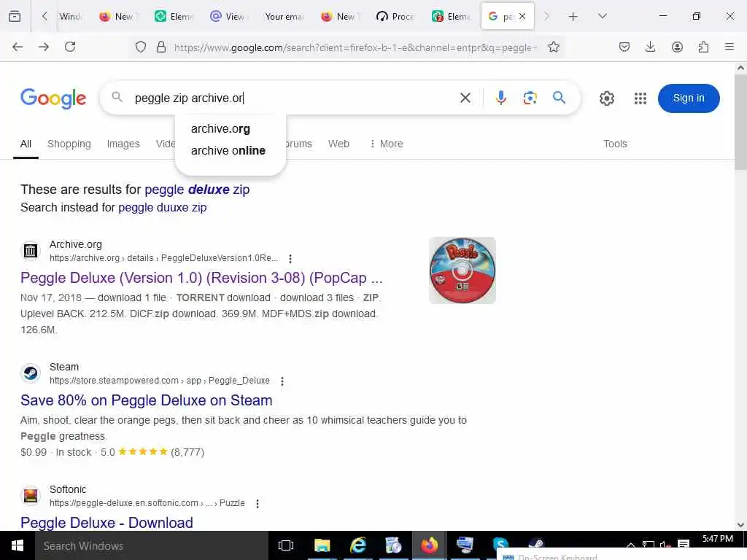747x560 pixels.
Task: Open Task View on taskbar
Action: (286, 545)
